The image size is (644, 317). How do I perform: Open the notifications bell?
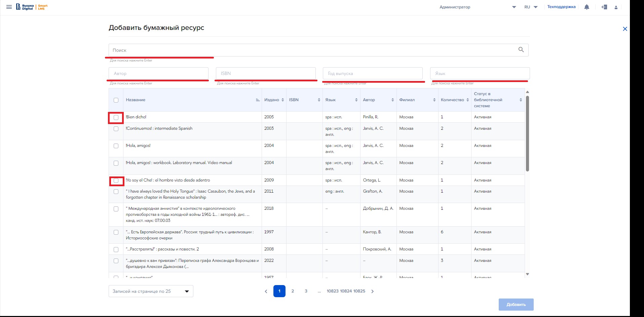pos(586,7)
